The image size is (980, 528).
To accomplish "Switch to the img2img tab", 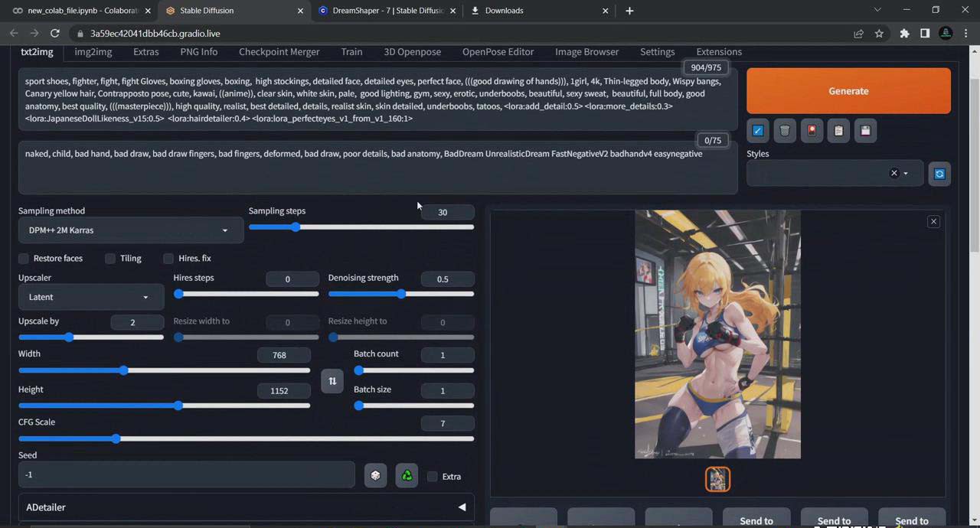I will click(x=93, y=51).
